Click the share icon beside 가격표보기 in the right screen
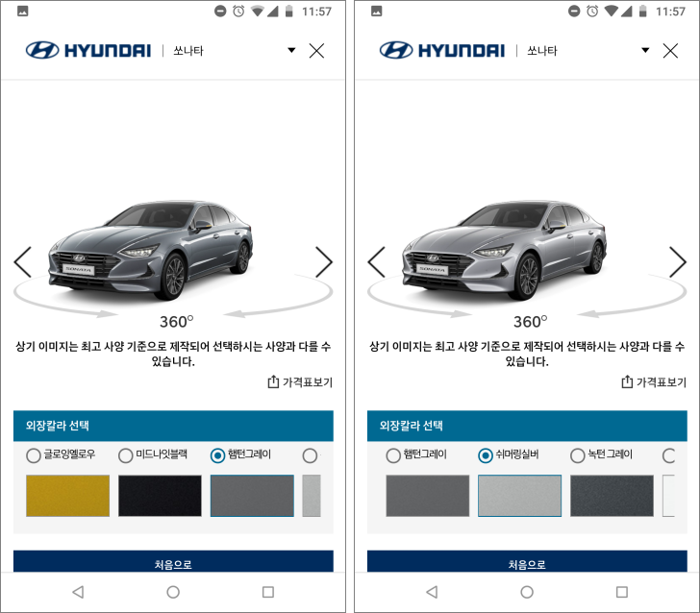This screenshot has width=700, height=613. pyautogui.click(x=627, y=381)
